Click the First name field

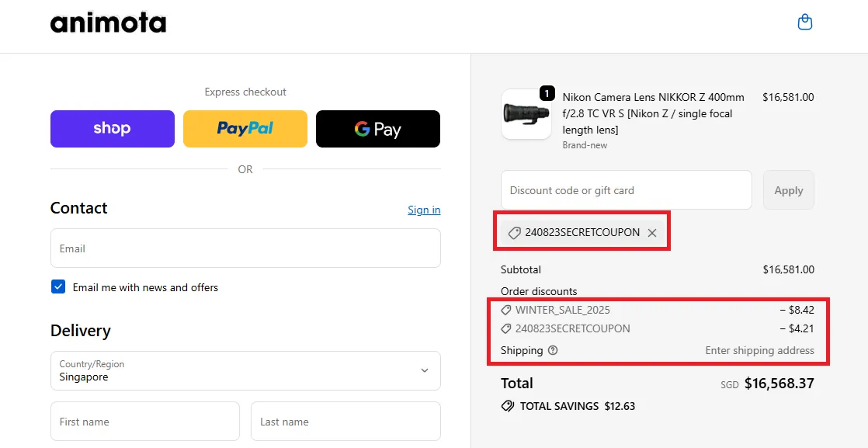[x=145, y=422]
